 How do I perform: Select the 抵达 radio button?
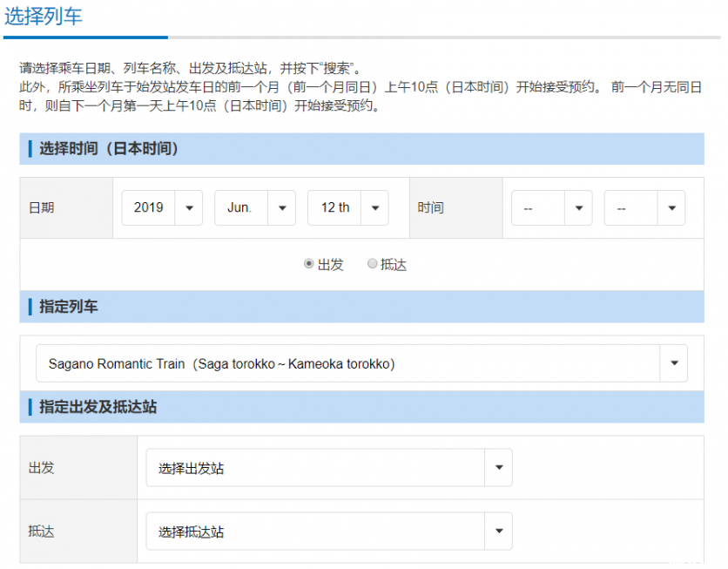pyautogui.click(x=373, y=264)
